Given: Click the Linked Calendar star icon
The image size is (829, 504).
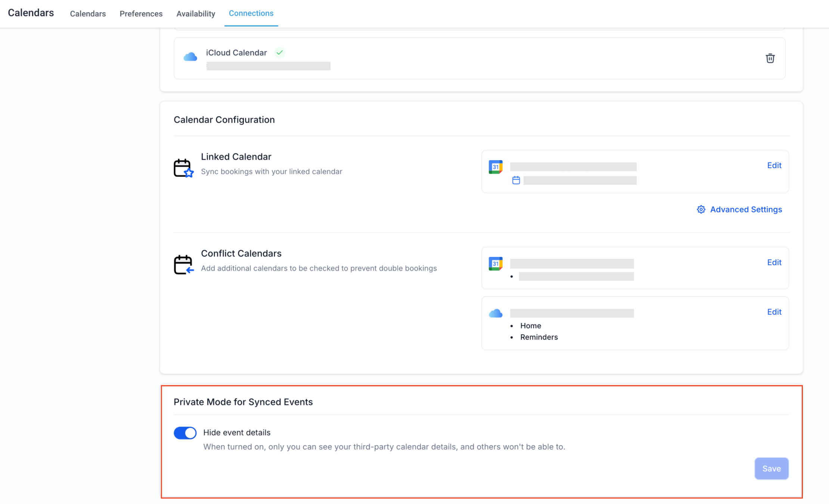Looking at the screenshot, I should [x=183, y=168].
